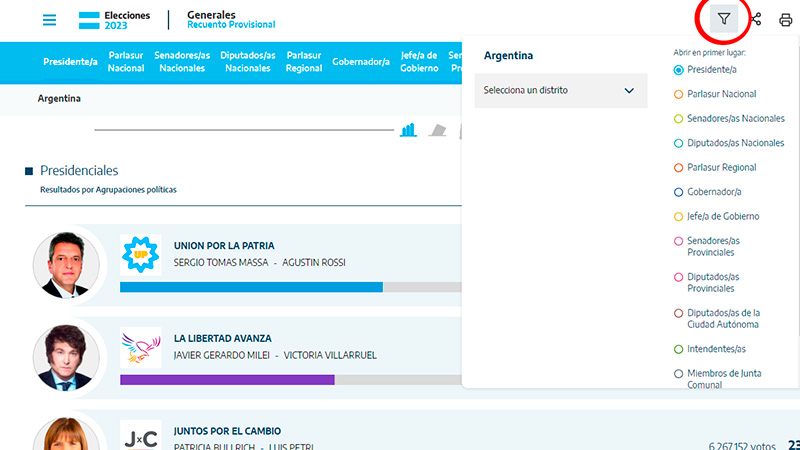The image size is (800, 450).
Task: Select Miembros de Junta Comunal radio option
Action: coord(679,374)
